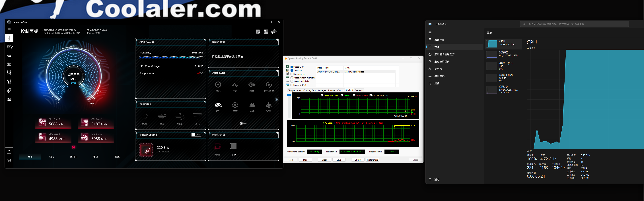Set fan speed to full speed (全速)
Image resolution: width=644 pixels, height=201 pixels.
pos(197,119)
